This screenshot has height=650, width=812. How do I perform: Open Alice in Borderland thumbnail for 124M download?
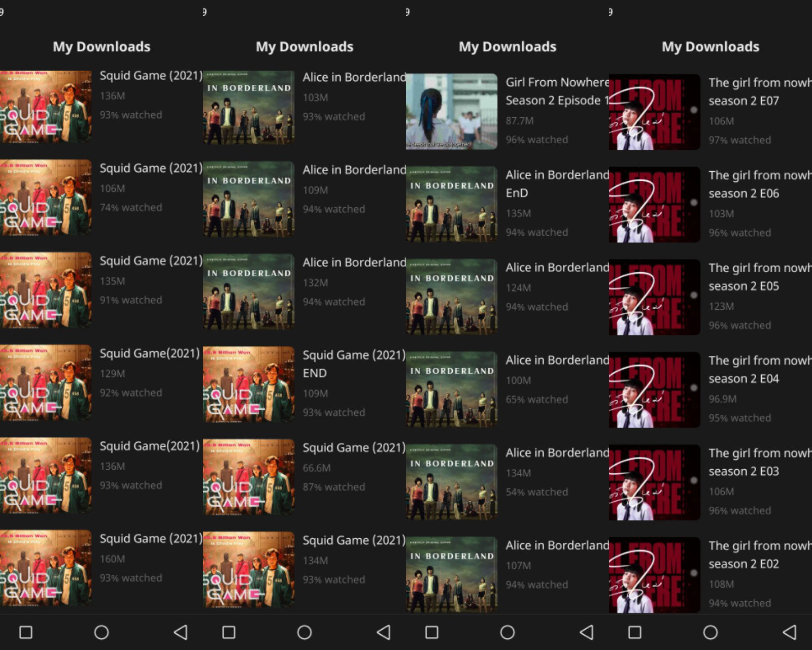(x=452, y=297)
